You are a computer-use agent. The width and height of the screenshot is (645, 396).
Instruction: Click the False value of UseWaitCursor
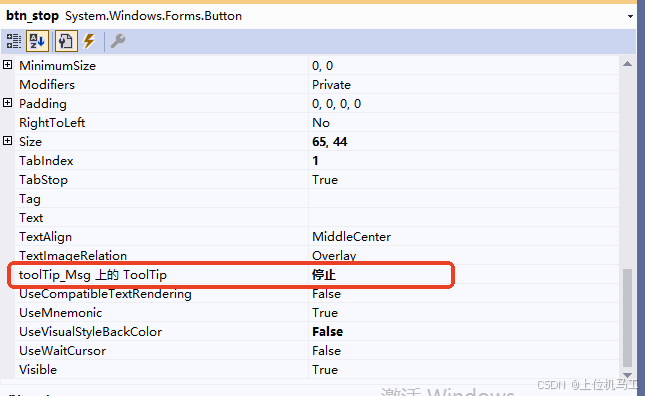click(x=326, y=351)
